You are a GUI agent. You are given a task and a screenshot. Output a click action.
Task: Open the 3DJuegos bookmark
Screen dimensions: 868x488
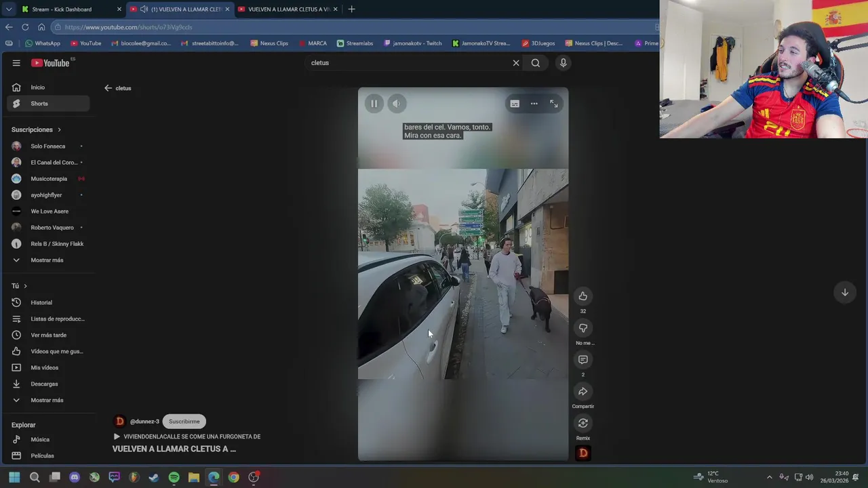(538, 43)
